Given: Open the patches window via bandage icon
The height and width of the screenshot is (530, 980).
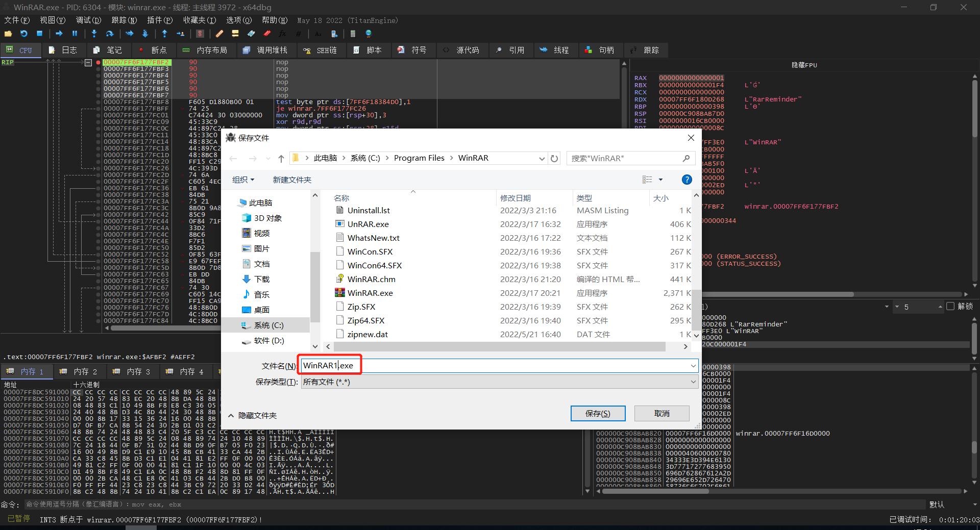Looking at the screenshot, I should pos(219,34).
